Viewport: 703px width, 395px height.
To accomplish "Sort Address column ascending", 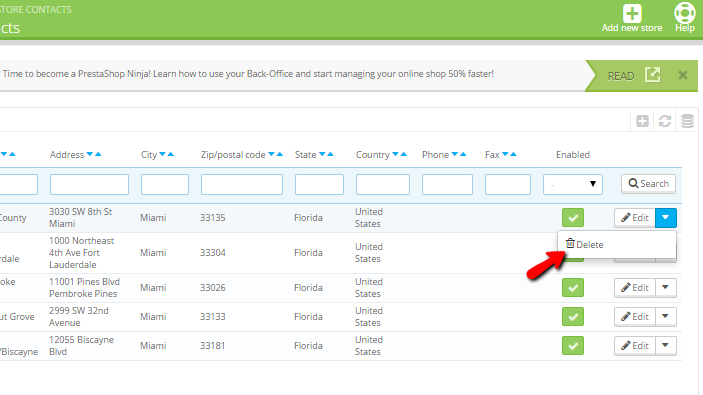I will 98,154.
